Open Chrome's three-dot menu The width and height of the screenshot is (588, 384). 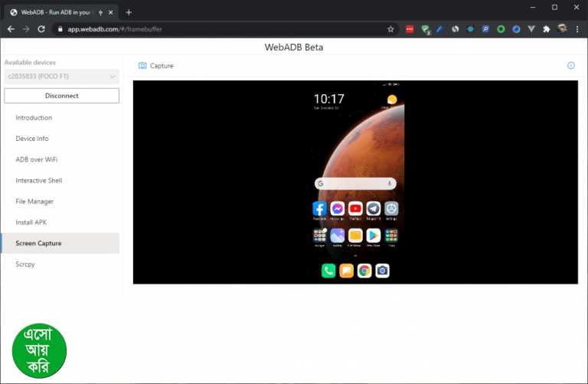(577, 29)
